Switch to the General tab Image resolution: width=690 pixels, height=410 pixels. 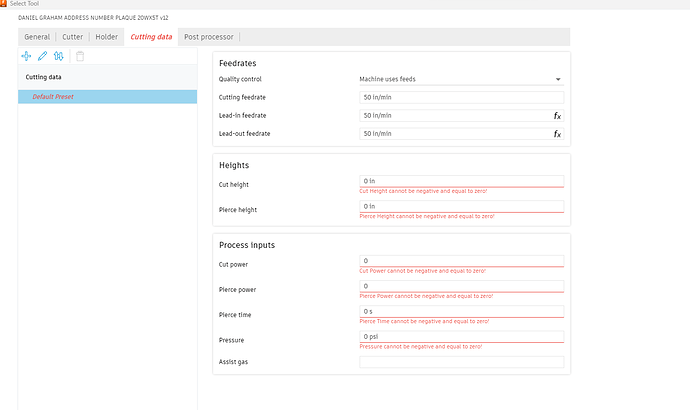(37, 37)
